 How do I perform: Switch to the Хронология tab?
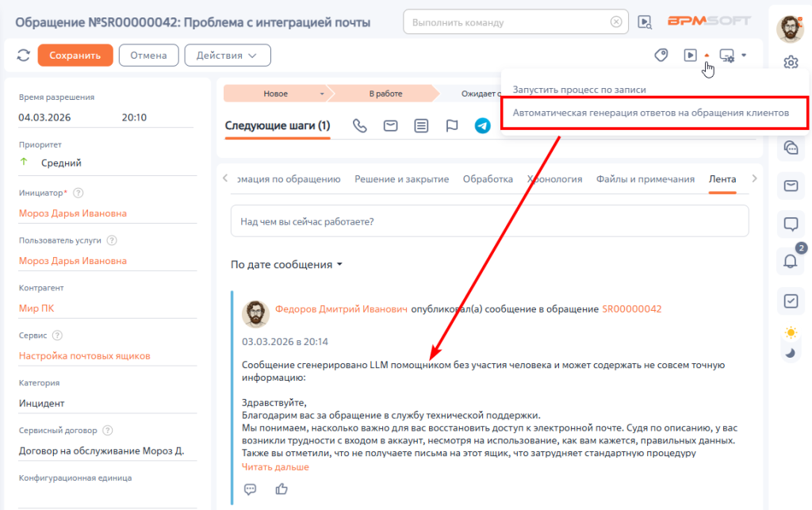point(554,179)
